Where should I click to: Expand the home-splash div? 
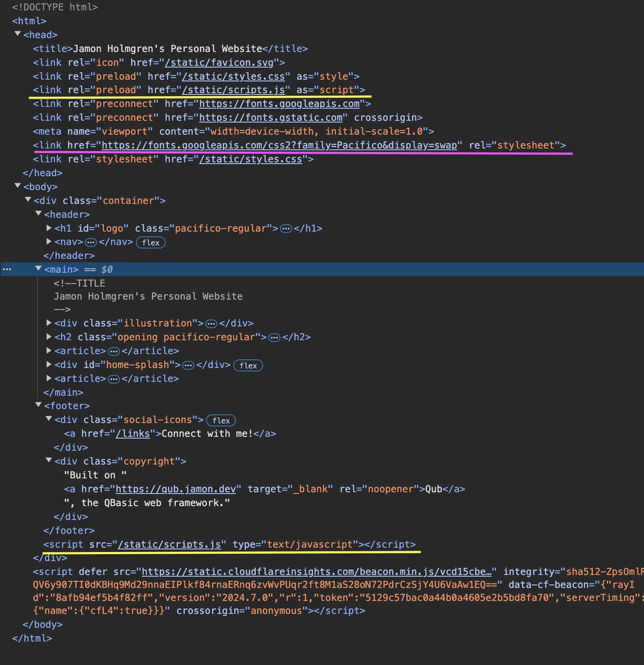[49, 364]
